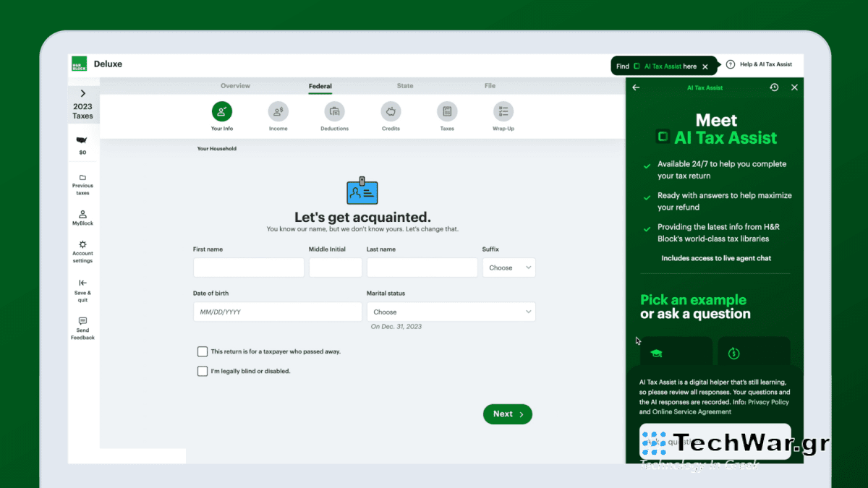This screenshot has width=868, height=488.
Task: Expand the Marital status dropdown
Action: (x=451, y=311)
